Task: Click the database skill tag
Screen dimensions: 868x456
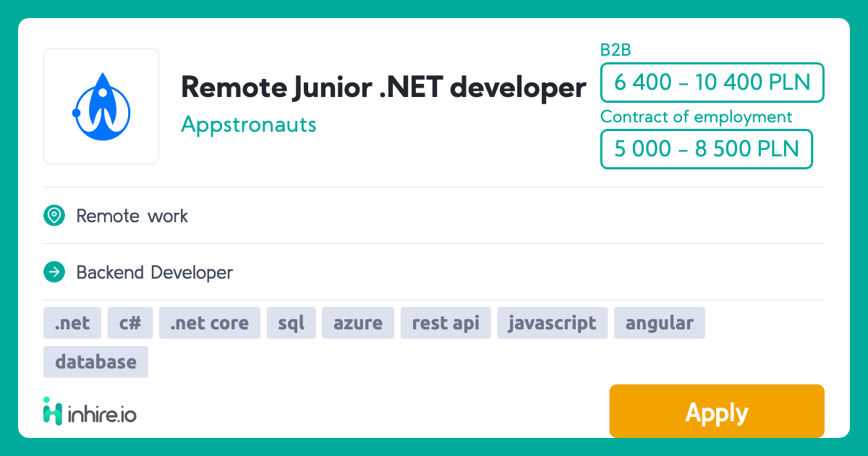Action: 95,362
